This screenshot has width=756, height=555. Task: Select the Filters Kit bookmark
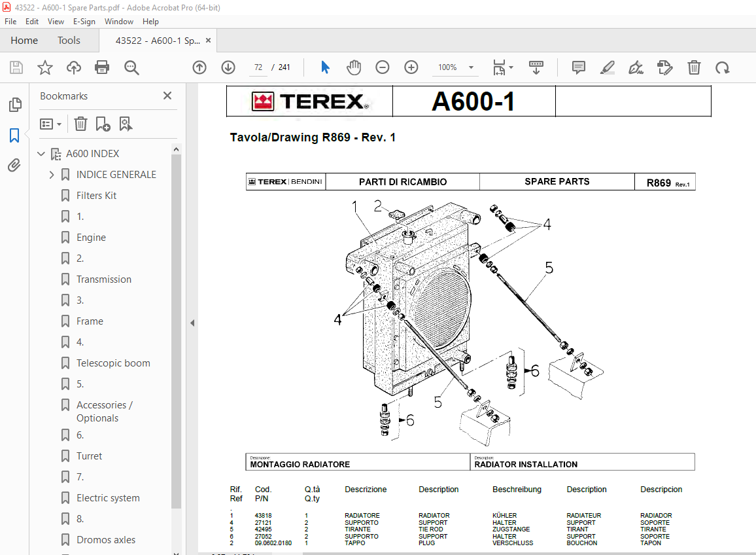click(x=96, y=196)
